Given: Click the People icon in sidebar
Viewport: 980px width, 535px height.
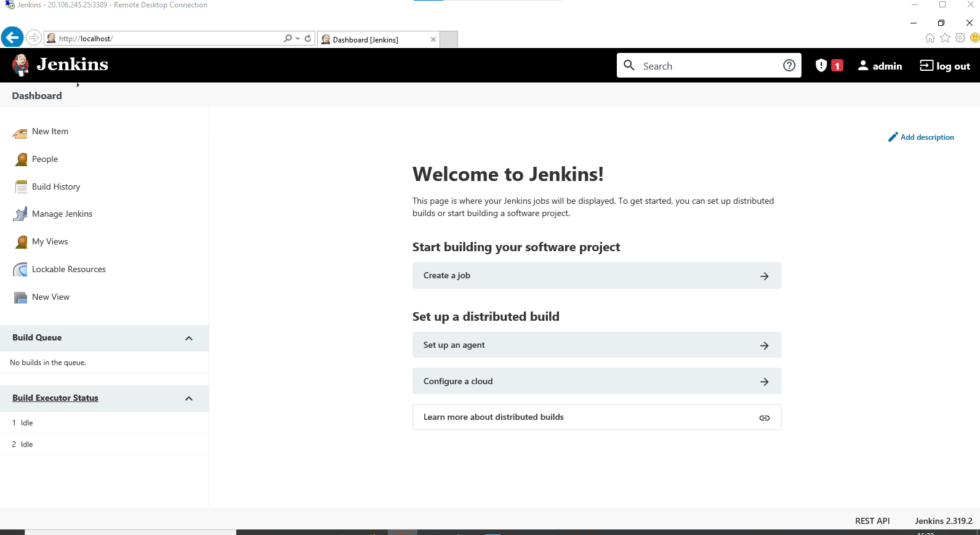Looking at the screenshot, I should [21, 159].
